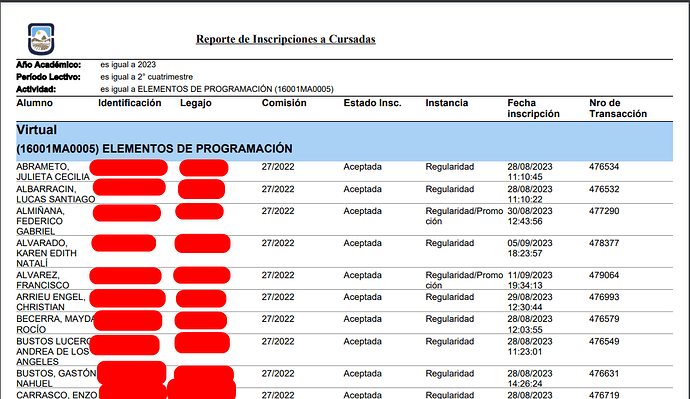The image size is (690, 399).
Task: Click the 'Período Lectivo:' label
Action: click(x=48, y=77)
